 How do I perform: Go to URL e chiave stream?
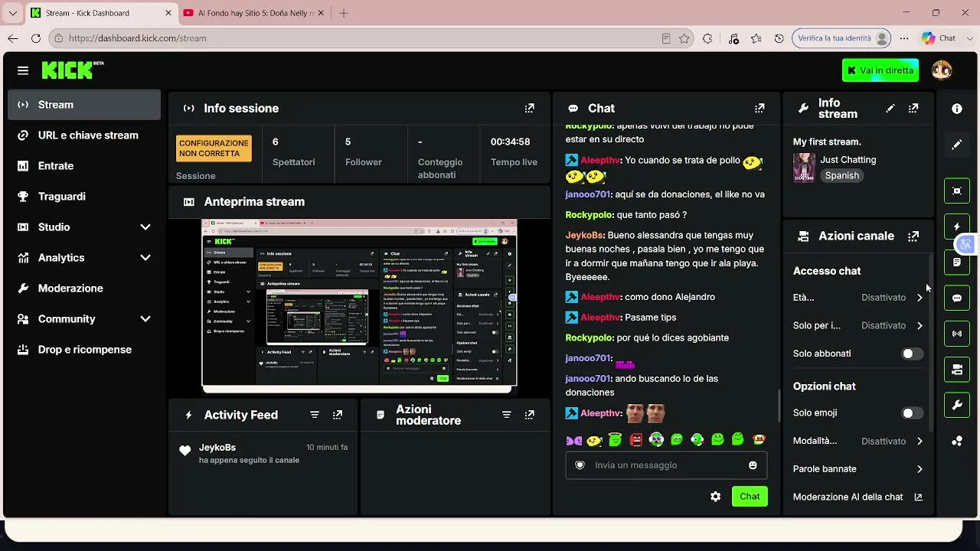84,135
